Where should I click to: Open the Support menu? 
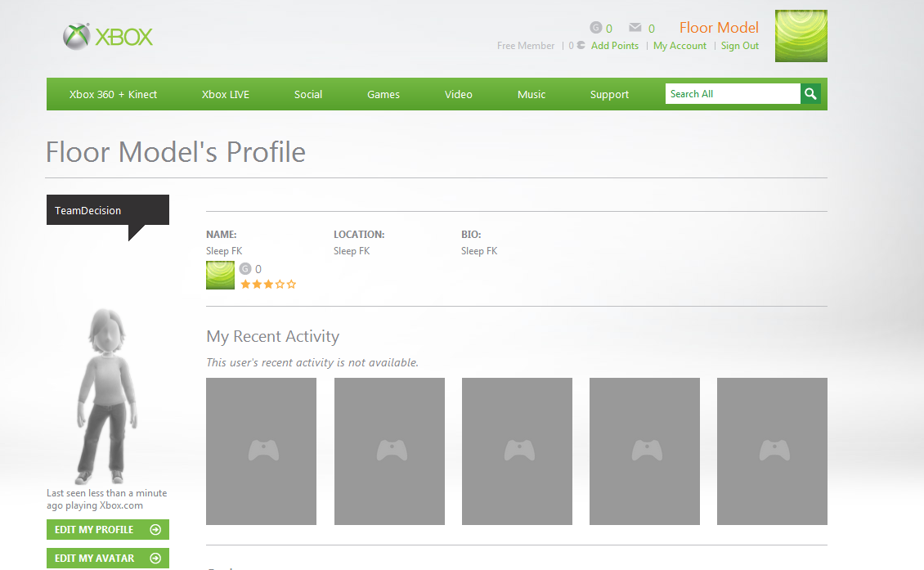coord(609,94)
